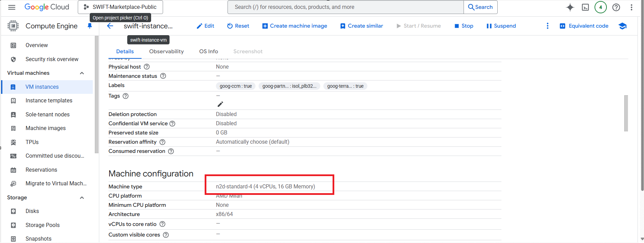Activate Cloud Shell terminal icon
Screen dimensions: 644x243
(x=585, y=7)
